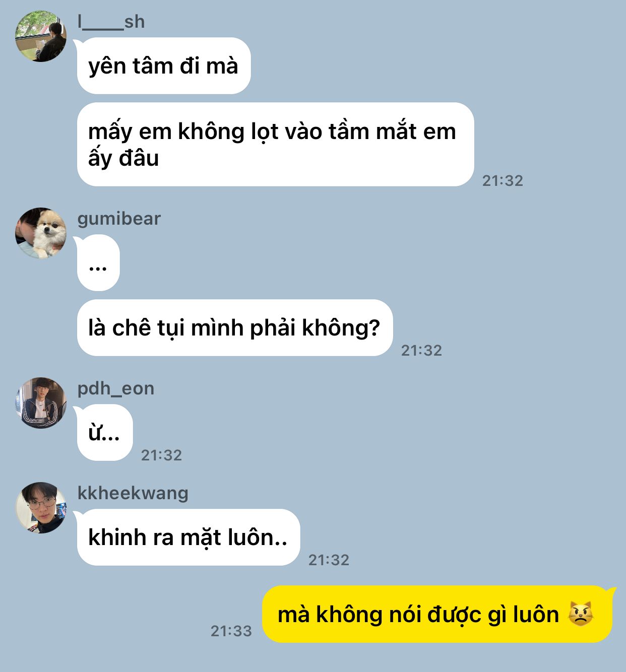Click the 21:32 timestamp next to 'ừ...'
Image resolution: width=626 pixels, height=672 pixels.
tap(161, 455)
